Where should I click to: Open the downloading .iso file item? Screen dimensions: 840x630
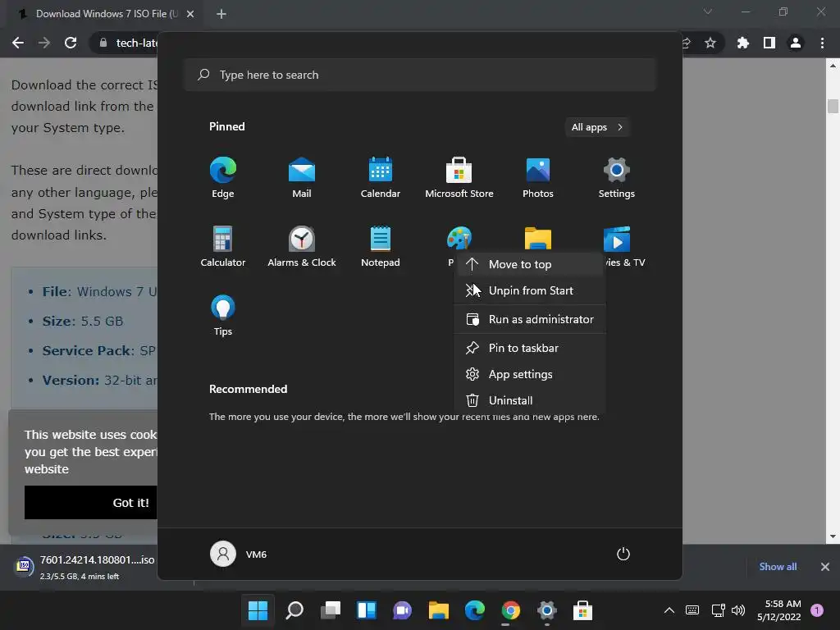(84, 567)
